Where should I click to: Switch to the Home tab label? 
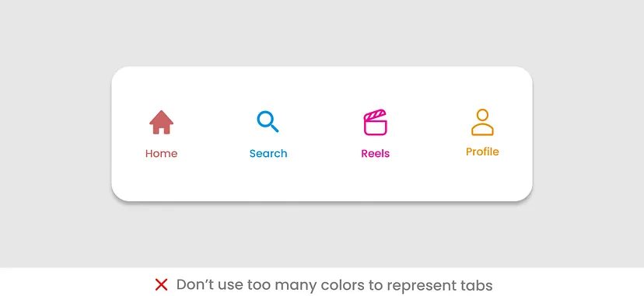162,154
